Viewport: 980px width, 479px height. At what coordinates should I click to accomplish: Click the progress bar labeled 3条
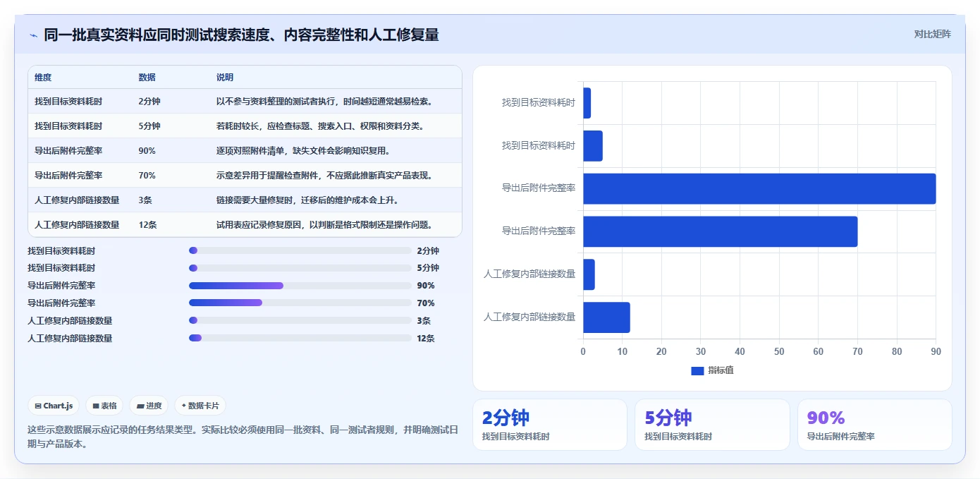300,321
